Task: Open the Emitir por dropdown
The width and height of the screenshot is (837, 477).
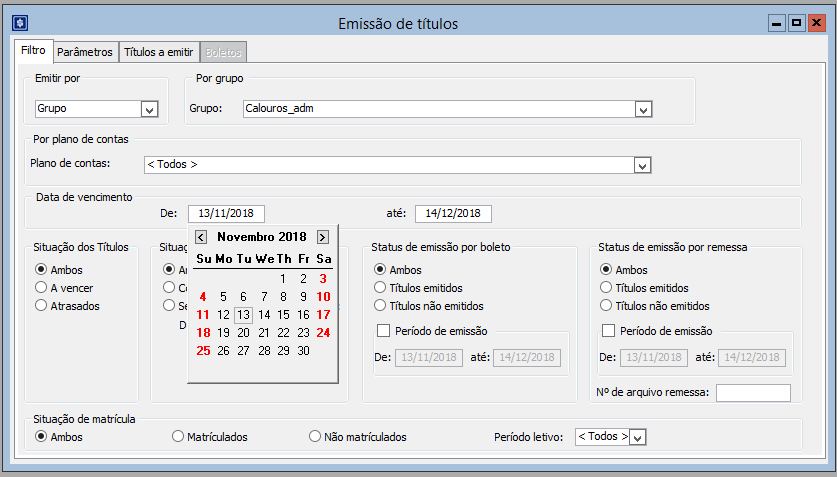Action: 149,109
